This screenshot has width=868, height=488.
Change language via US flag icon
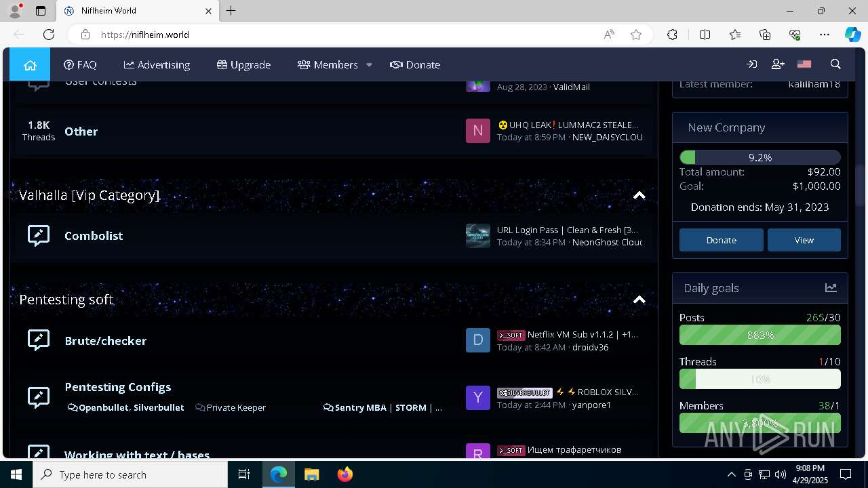[804, 64]
